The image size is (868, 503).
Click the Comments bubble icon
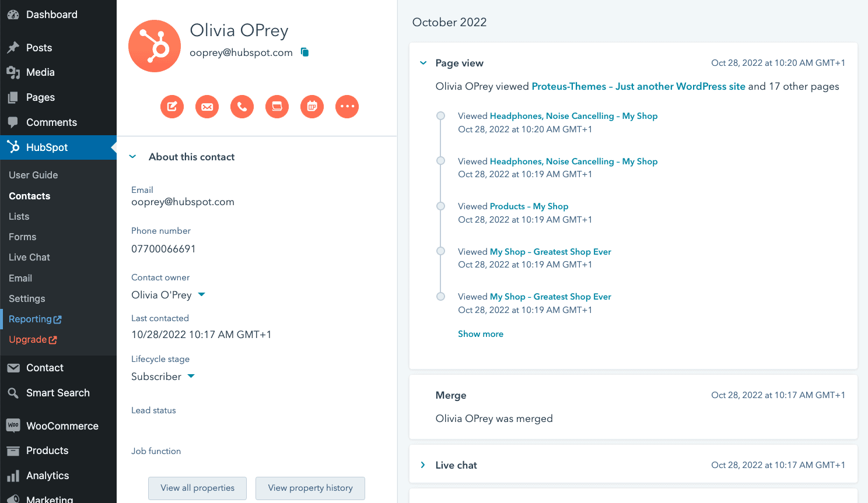click(13, 122)
